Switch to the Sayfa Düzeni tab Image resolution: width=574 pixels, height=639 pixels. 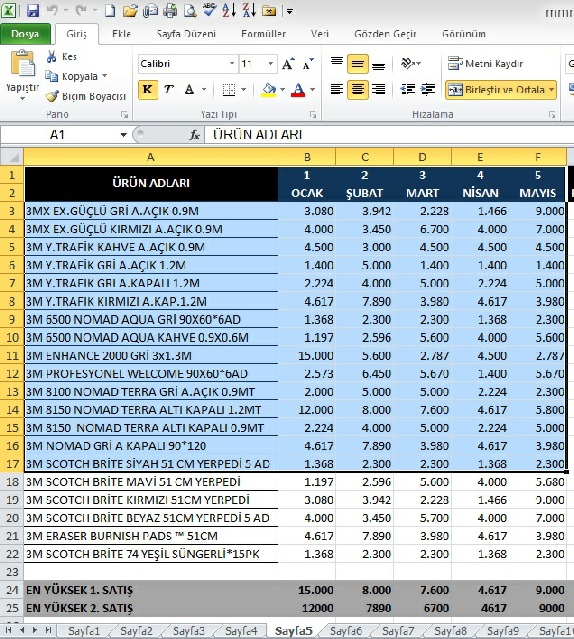(x=186, y=34)
